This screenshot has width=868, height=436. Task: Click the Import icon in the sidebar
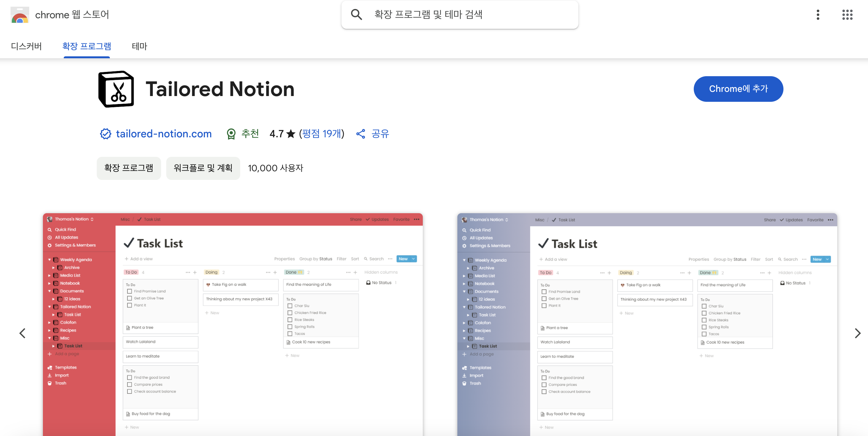click(x=50, y=375)
